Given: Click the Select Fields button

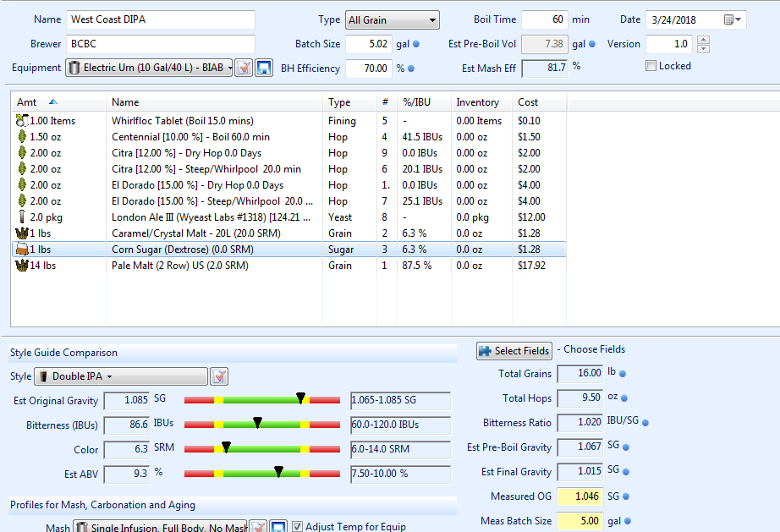Looking at the screenshot, I should [514, 350].
